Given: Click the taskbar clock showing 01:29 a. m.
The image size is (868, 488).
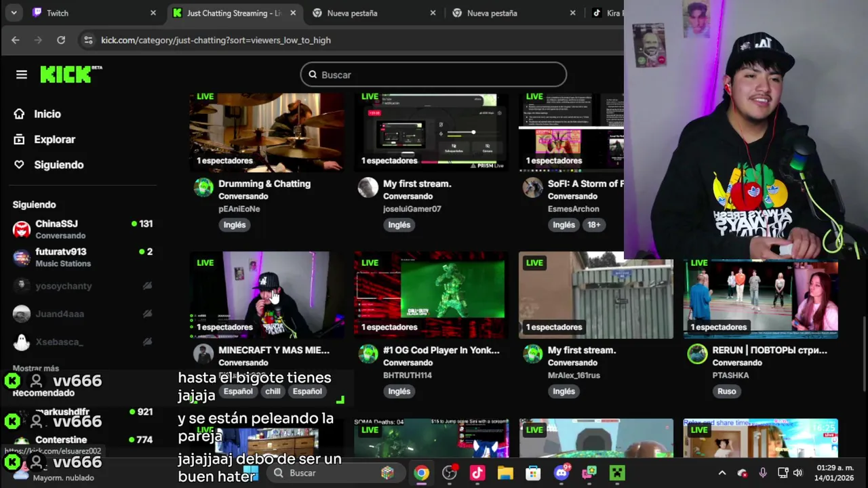Looking at the screenshot, I should pos(835,473).
